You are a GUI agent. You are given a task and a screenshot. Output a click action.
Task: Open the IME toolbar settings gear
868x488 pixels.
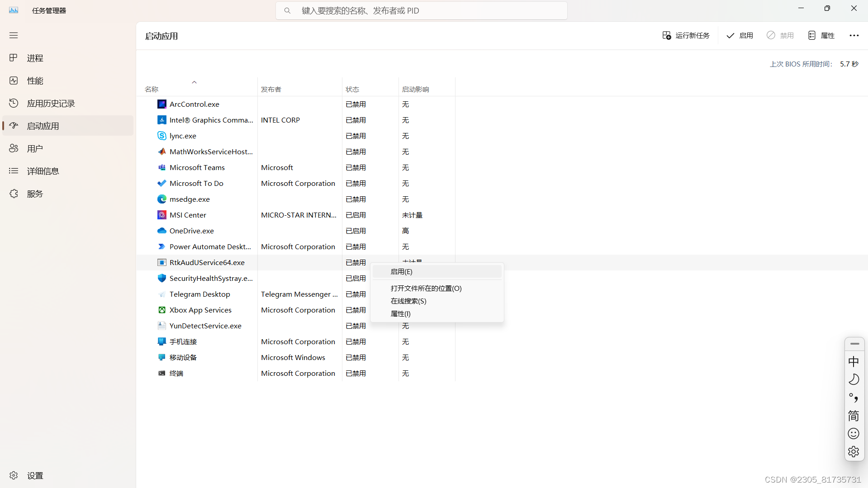[x=854, y=451]
